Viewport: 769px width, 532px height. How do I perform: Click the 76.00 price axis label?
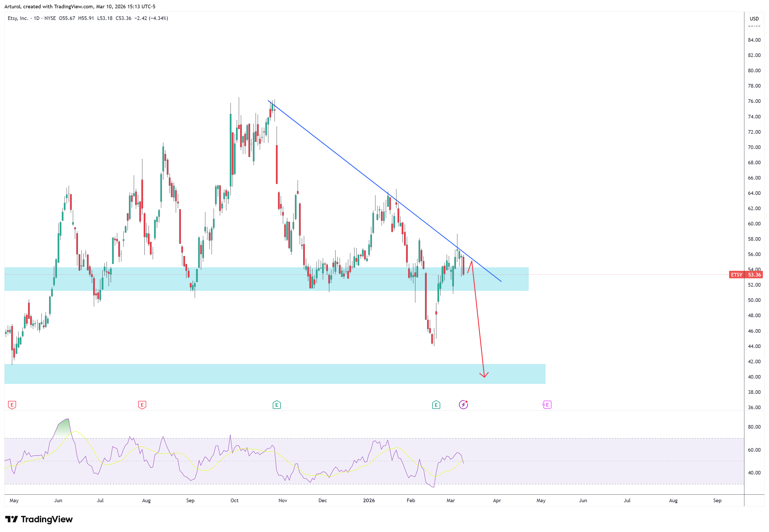pyautogui.click(x=754, y=101)
